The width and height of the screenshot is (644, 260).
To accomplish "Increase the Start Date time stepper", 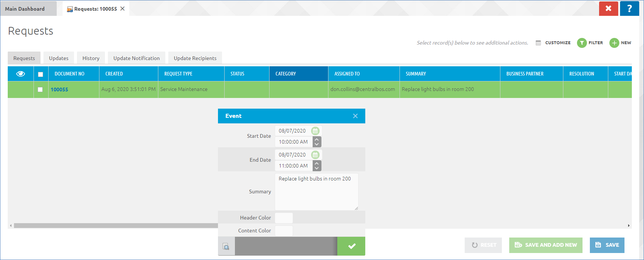I will [x=317, y=140].
